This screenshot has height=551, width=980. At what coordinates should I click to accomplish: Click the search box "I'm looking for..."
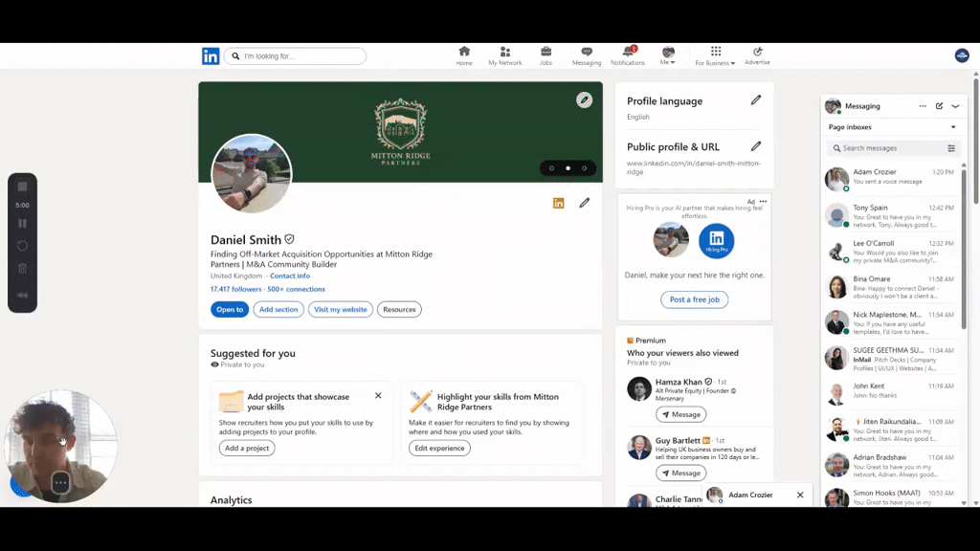(x=295, y=56)
